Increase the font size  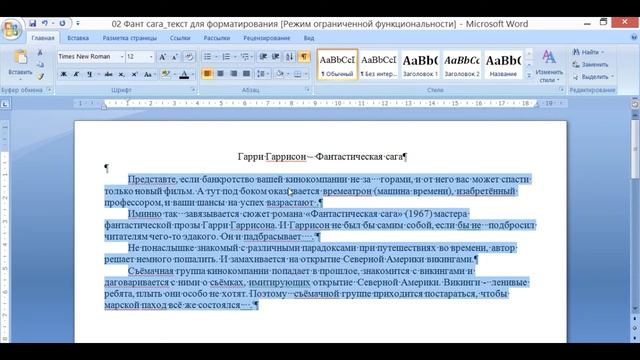[x=162, y=57]
